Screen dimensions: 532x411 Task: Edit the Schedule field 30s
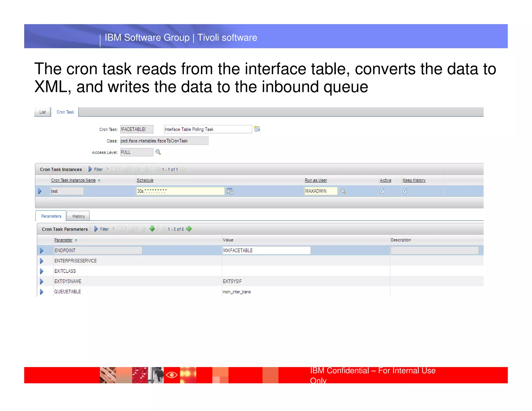click(180, 191)
